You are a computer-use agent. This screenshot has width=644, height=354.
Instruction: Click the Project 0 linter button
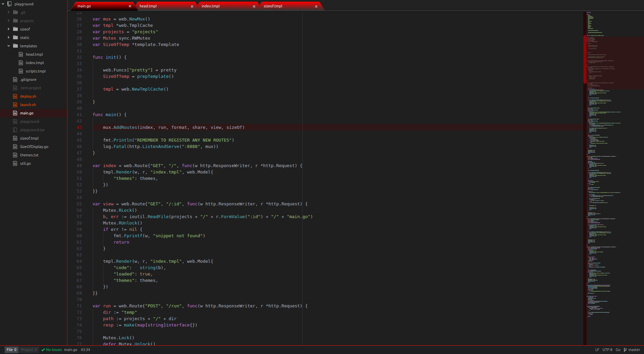point(29,350)
